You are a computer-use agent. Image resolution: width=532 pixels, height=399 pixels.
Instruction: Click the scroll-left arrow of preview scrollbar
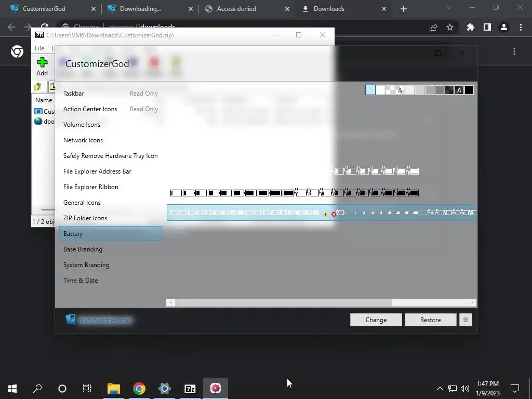click(170, 302)
